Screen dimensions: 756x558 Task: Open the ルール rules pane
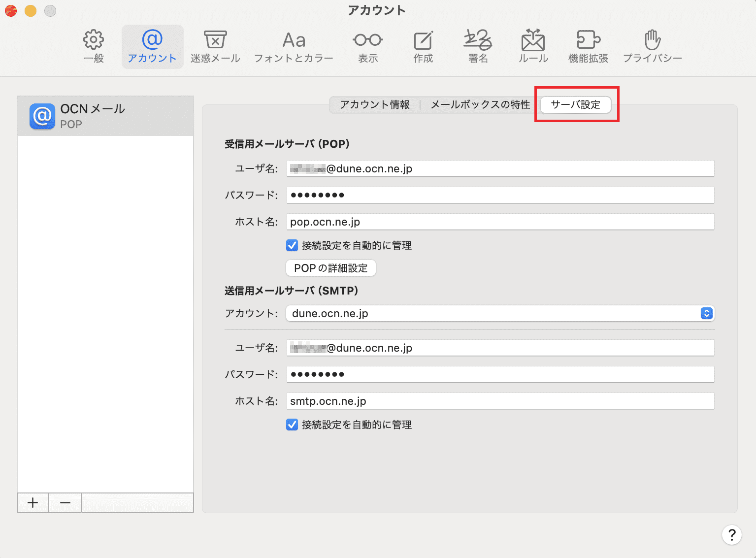tap(533, 47)
